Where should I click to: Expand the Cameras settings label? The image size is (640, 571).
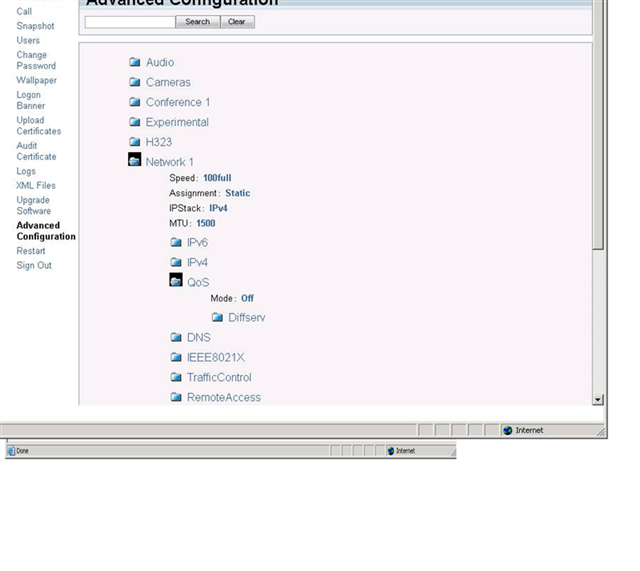click(168, 82)
